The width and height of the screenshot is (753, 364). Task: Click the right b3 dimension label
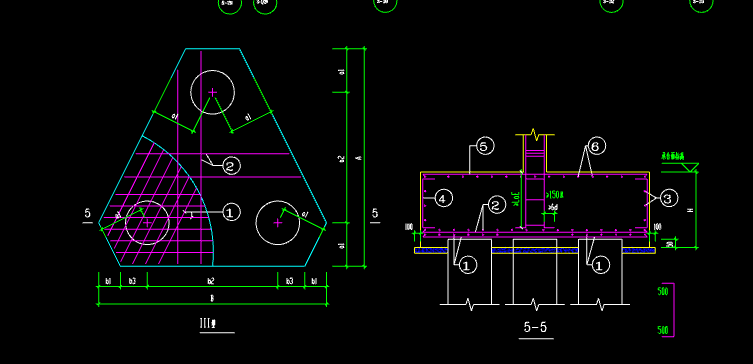click(290, 281)
